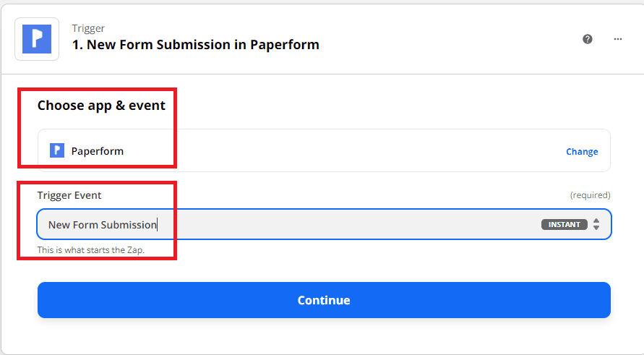The image size is (644, 355).
Task: Click the Change link for the app
Action: coord(582,152)
